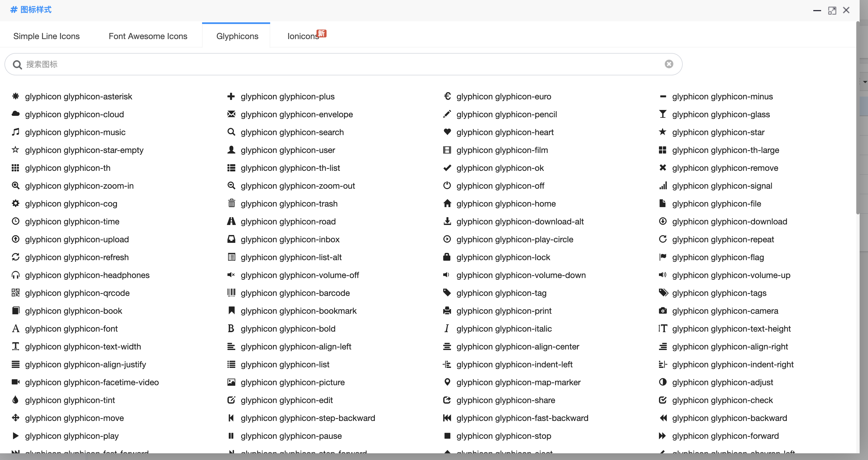
Task: Switch to Simple Line Icons tab
Action: [47, 36]
